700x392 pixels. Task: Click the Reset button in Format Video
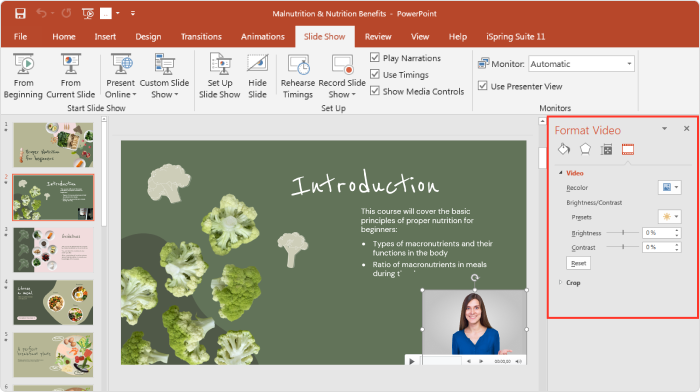tap(579, 263)
